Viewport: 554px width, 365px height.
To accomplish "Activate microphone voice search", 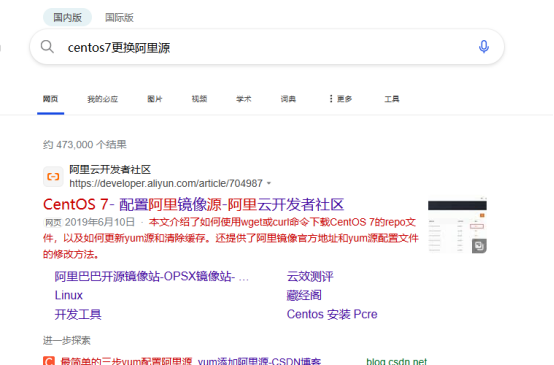I will pyautogui.click(x=484, y=47).
